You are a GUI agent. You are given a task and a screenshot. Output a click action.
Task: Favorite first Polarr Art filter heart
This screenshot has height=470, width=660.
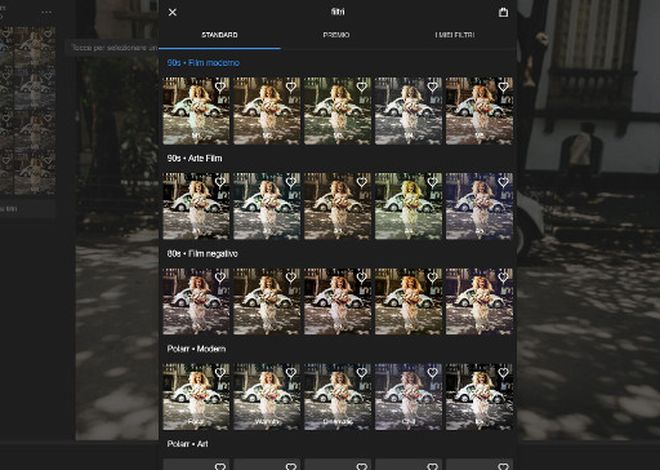coord(220,466)
